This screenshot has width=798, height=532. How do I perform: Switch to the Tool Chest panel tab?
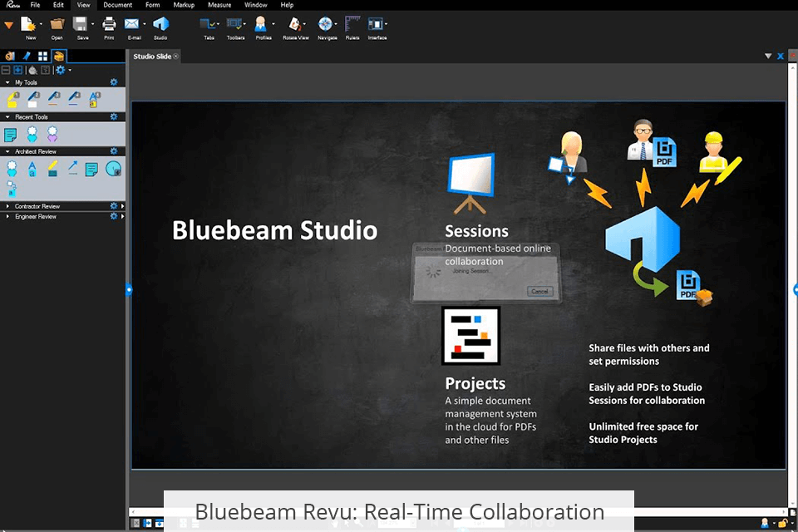click(59, 56)
